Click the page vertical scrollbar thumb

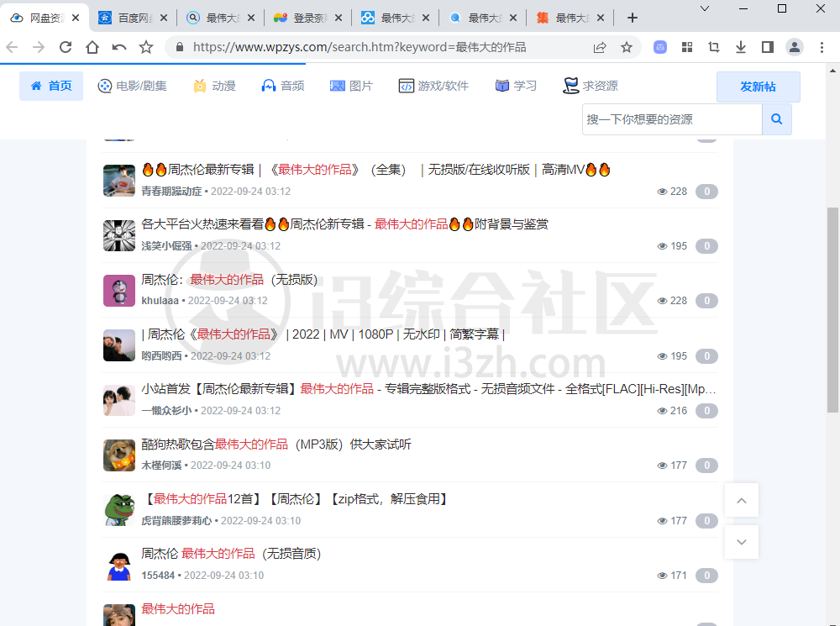pos(832,310)
